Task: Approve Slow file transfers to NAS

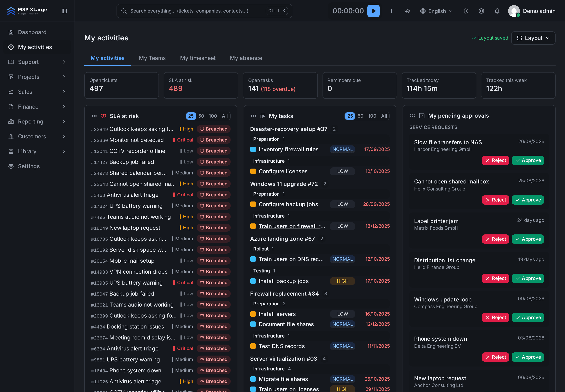Action: tap(528, 160)
